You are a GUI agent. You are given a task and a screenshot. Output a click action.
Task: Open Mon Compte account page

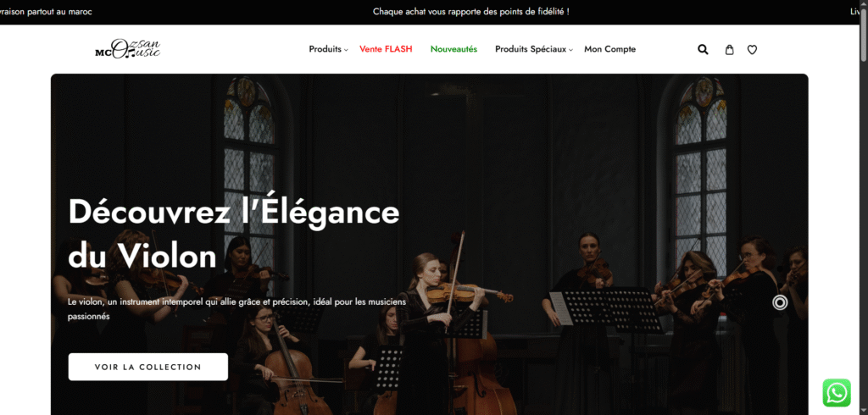tap(610, 48)
